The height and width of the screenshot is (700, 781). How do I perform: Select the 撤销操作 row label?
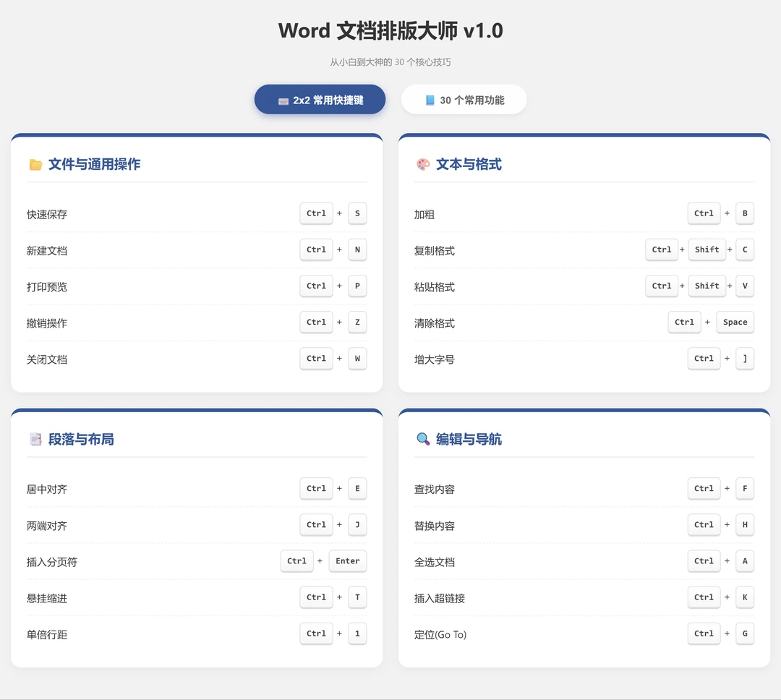click(47, 323)
